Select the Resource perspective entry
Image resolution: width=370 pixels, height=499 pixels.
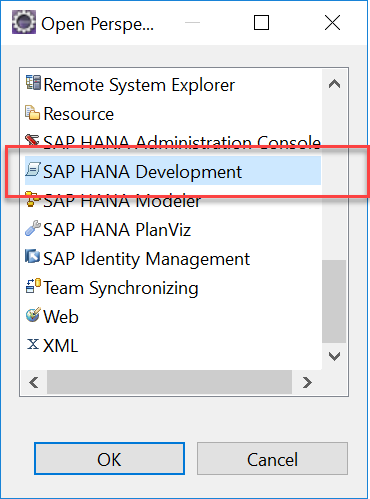79,114
